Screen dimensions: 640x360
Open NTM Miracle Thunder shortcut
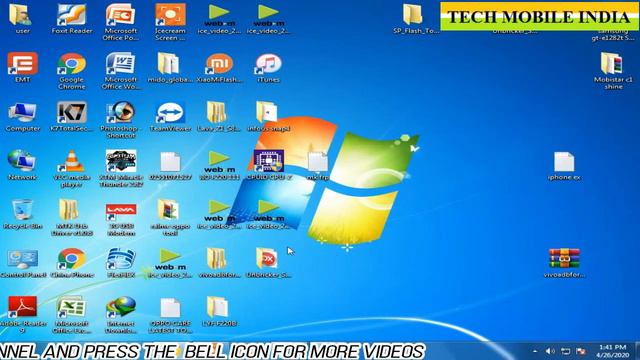pyautogui.click(x=121, y=162)
